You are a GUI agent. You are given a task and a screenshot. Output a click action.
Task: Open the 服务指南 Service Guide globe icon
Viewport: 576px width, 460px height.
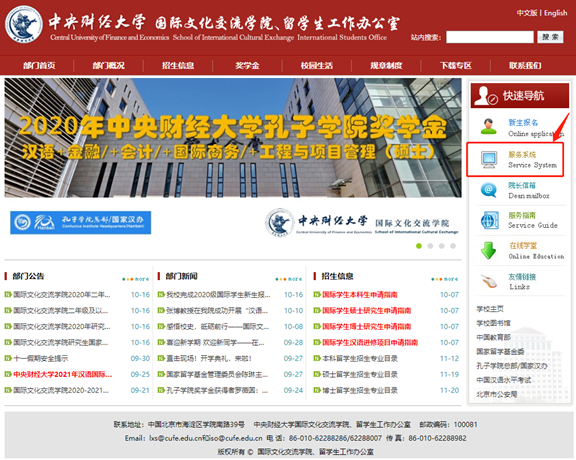pos(490,220)
